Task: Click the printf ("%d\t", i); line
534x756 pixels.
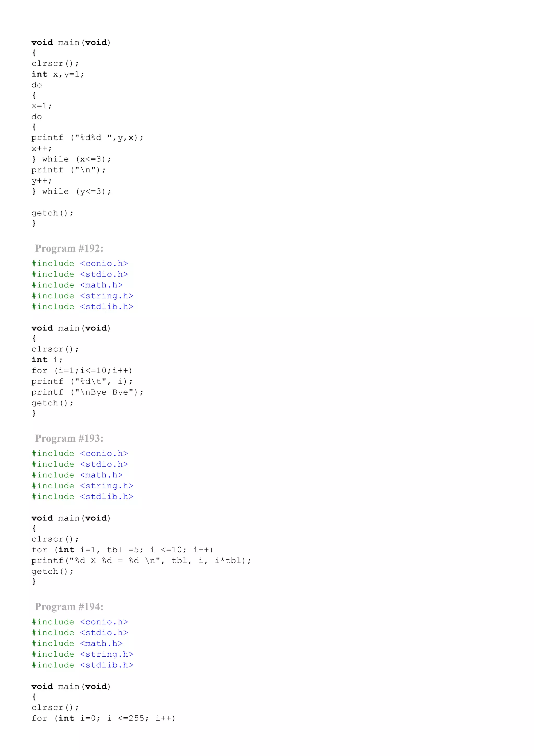Action: tap(82, 381)
